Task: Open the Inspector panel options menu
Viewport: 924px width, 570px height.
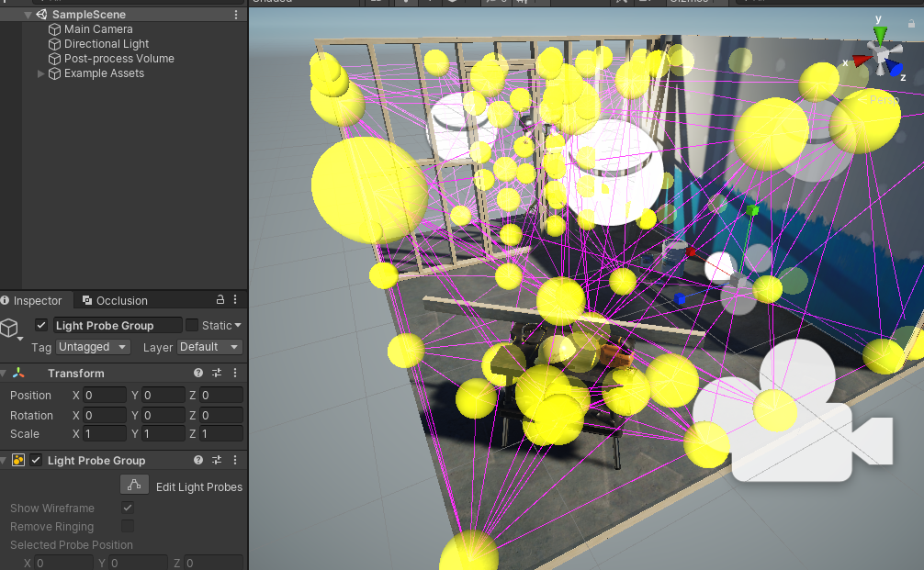Action: click(235, 300)
